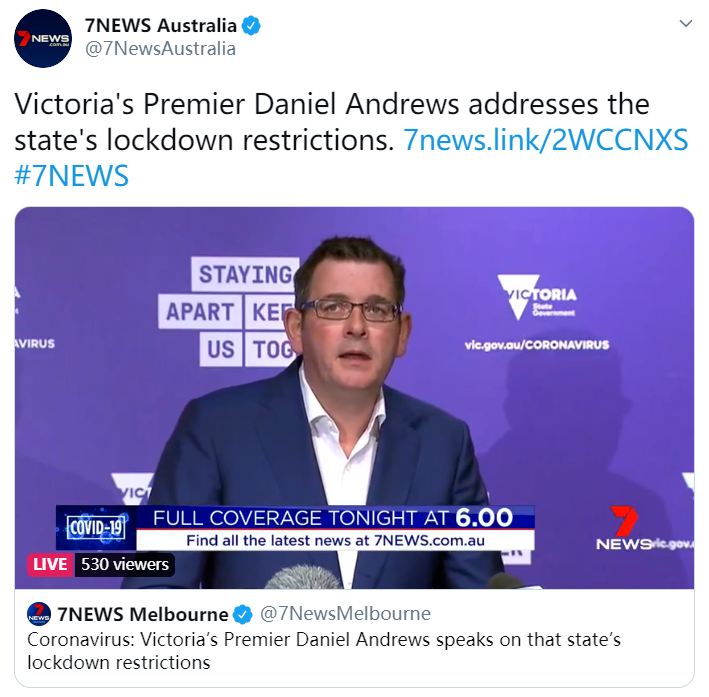Expand the tweet options chevron
This screenshot has height=697, width=709.
tap(686, 23)
